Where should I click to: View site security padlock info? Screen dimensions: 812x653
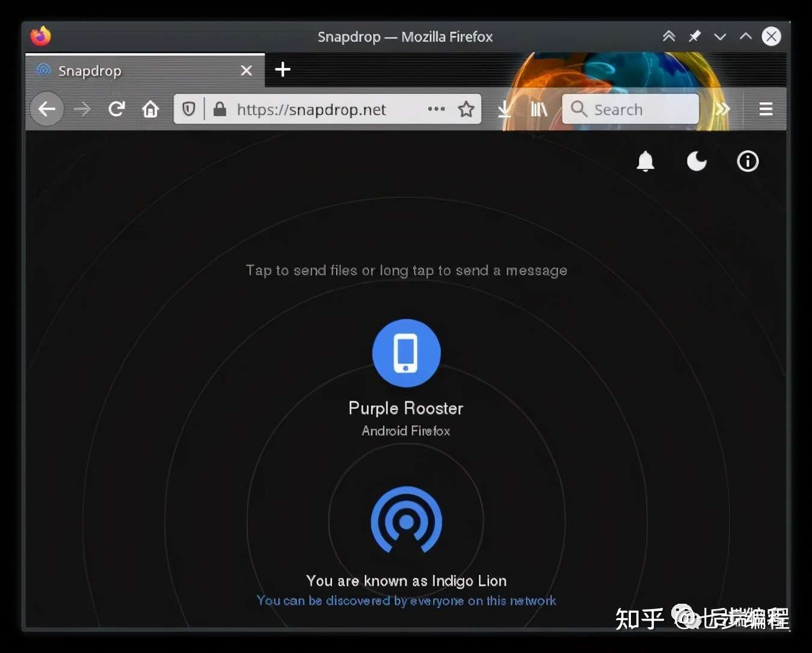click(220, 109)
